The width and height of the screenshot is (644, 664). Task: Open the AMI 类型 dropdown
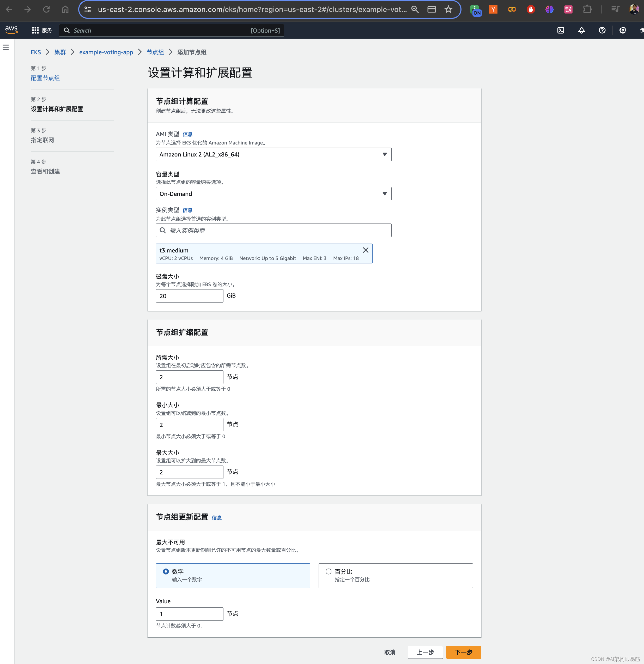[274, 154]
